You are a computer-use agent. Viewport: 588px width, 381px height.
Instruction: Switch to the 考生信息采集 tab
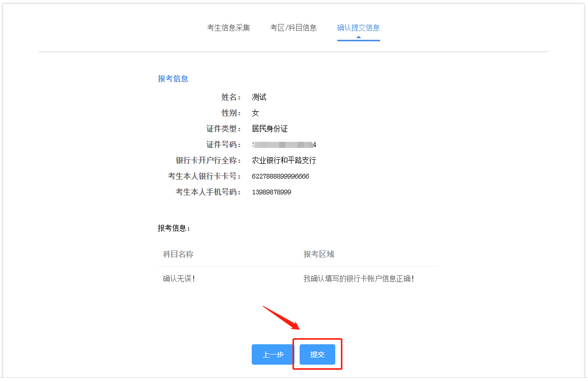(x=228, y=28)
